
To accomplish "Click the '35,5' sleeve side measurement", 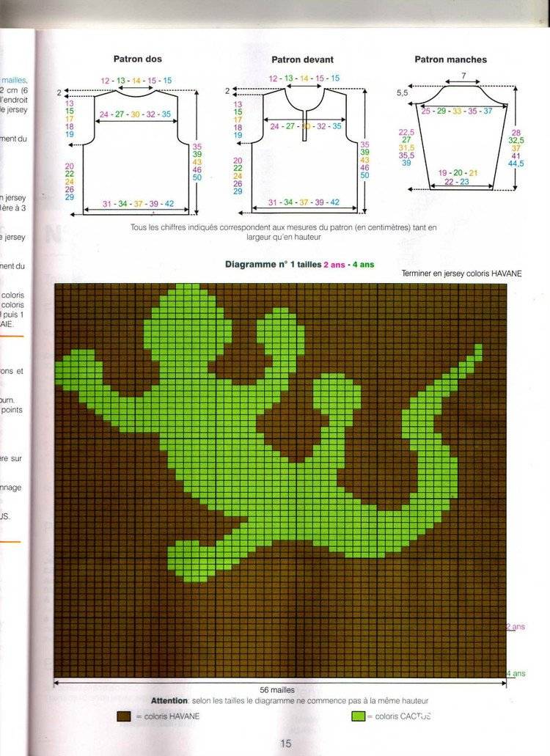I will (x=406, y=155).
